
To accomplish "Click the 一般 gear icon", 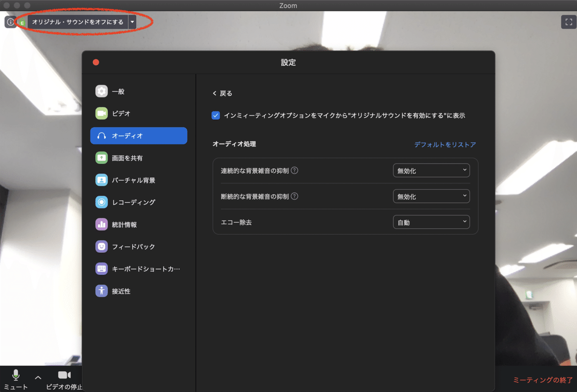I will 101,91.
